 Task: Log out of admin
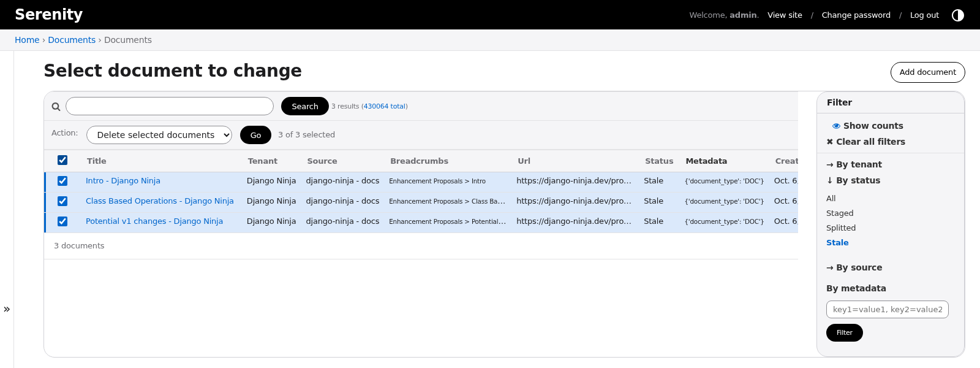[x=924, y=15]
